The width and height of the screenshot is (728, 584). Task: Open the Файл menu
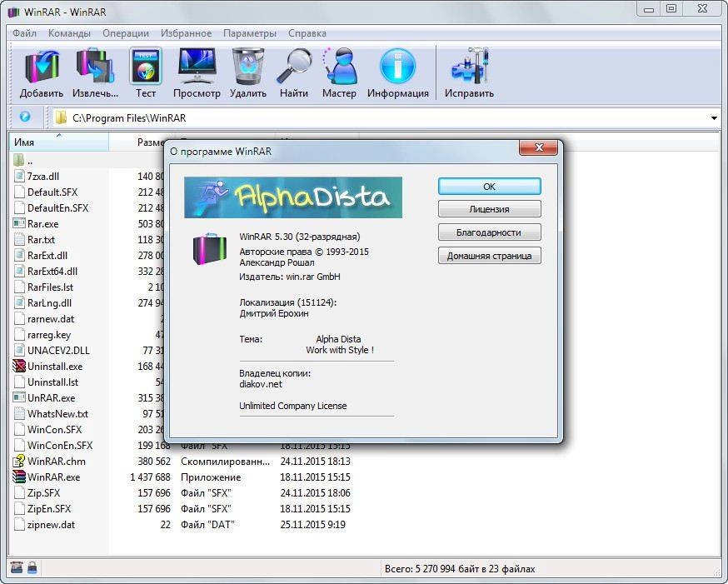click(x=24, y=33)
